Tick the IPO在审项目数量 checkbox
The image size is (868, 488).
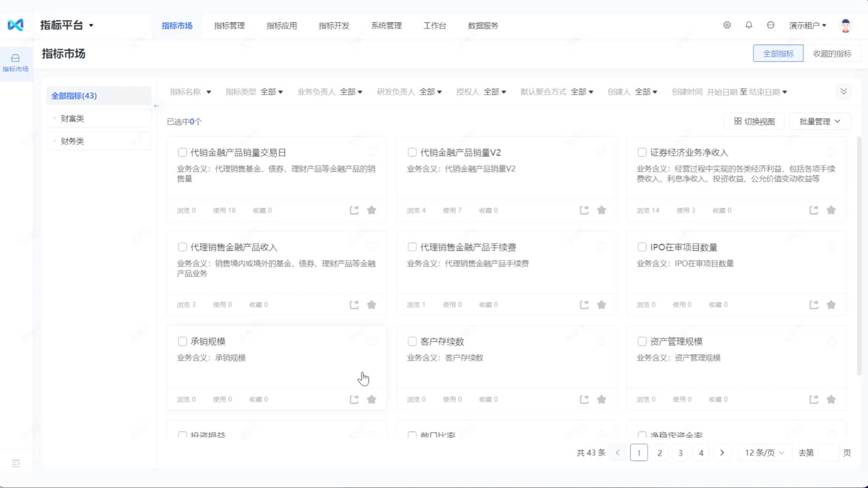642,247
